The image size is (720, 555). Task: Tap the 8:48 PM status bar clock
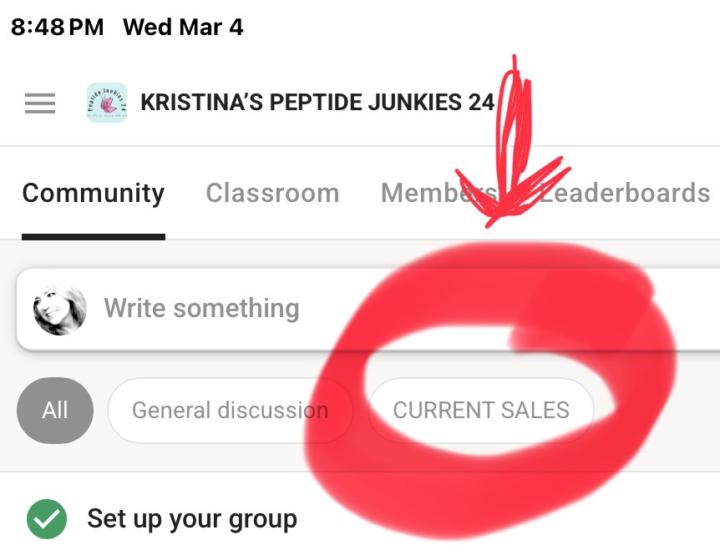pos(57,27)
